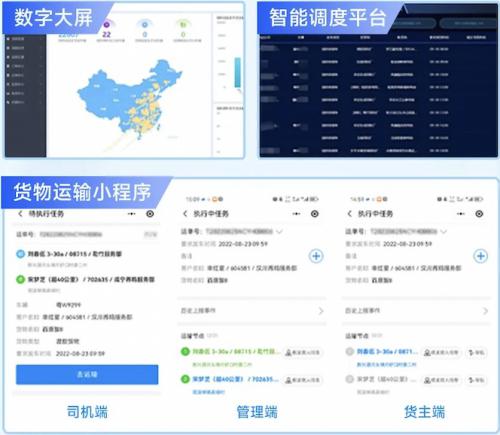500x435 pixels.
Task: Go back from the driver pending task screen
Action: click(x=20, y=214)
